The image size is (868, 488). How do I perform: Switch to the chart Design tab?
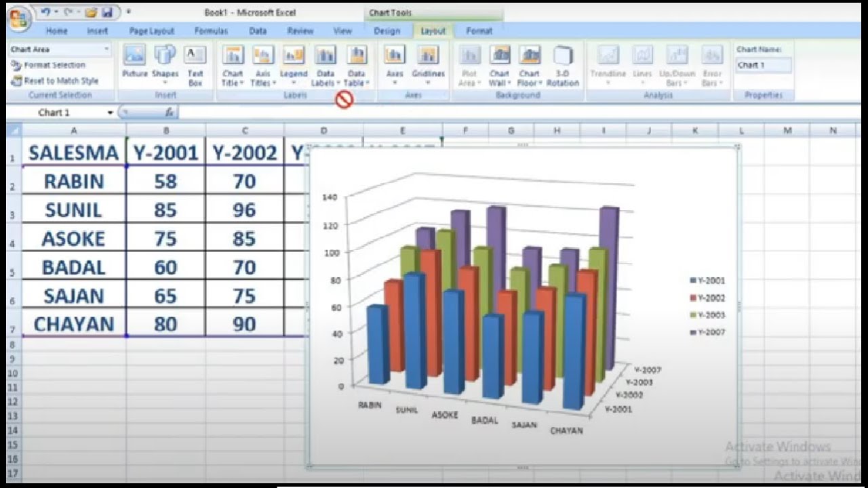coord(387,31)
